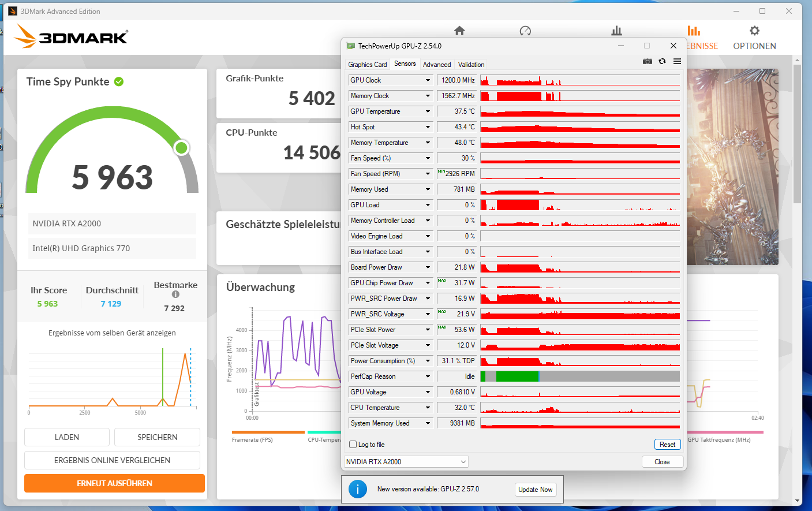Switch to the Sensors tab

(405, 64)
